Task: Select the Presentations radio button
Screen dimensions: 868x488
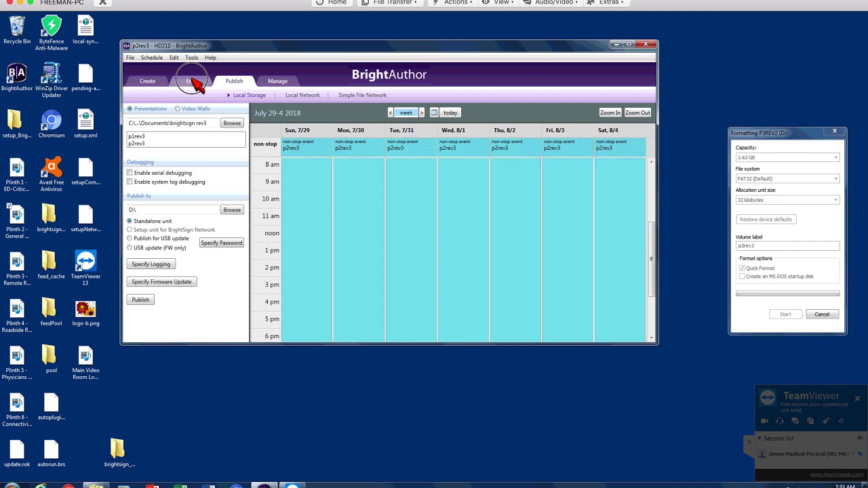Action: (x=130, y=108)
